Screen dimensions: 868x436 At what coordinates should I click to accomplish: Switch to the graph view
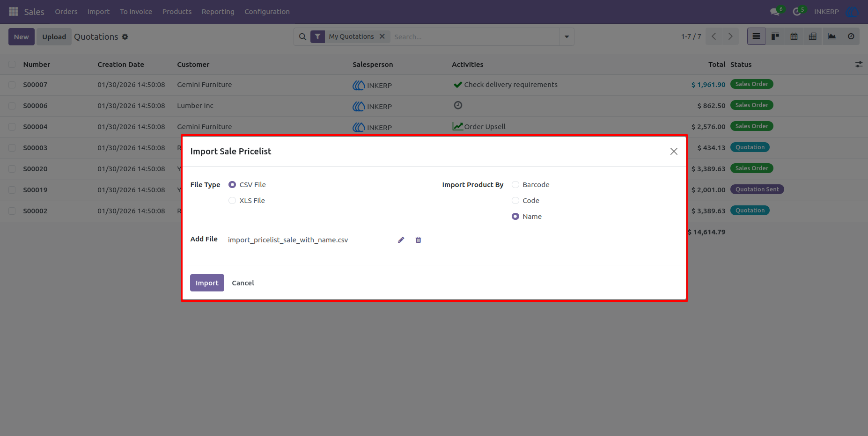tap(832, 36)
